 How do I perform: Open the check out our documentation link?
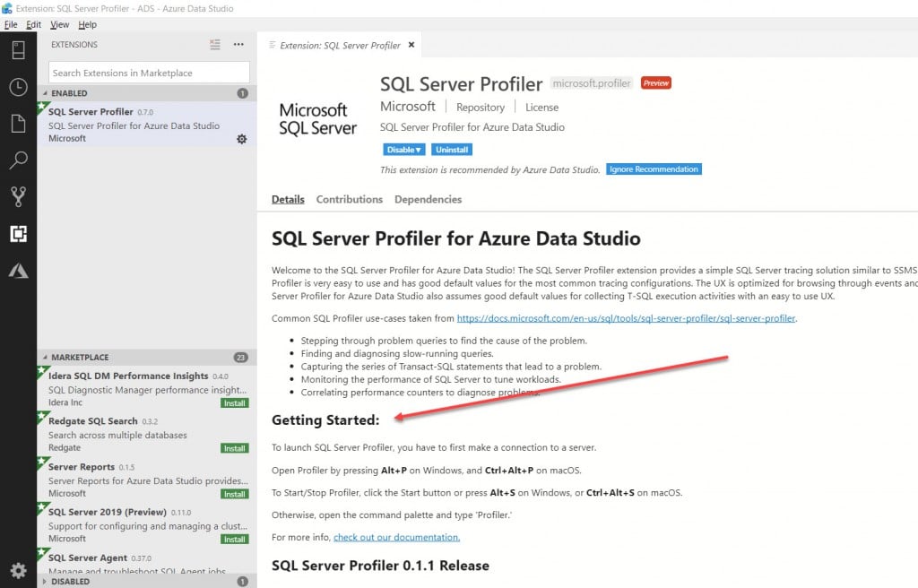point(396,537)
